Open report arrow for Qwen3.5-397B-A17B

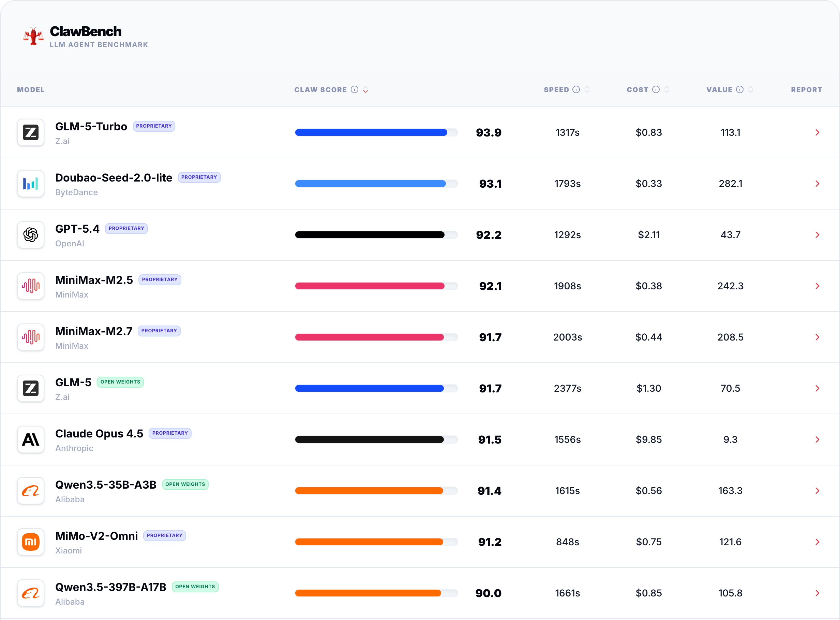(x=817, y=593)
